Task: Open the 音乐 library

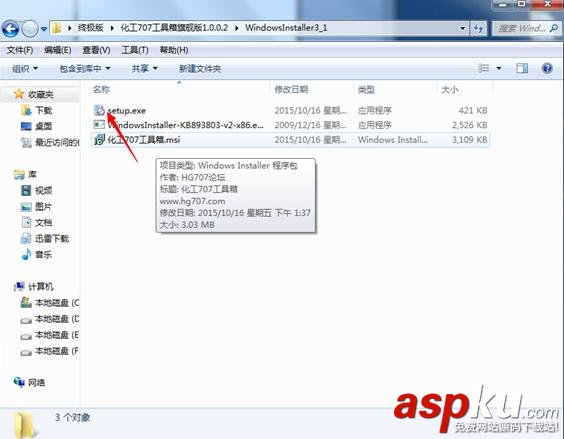Action: point(44,255)
